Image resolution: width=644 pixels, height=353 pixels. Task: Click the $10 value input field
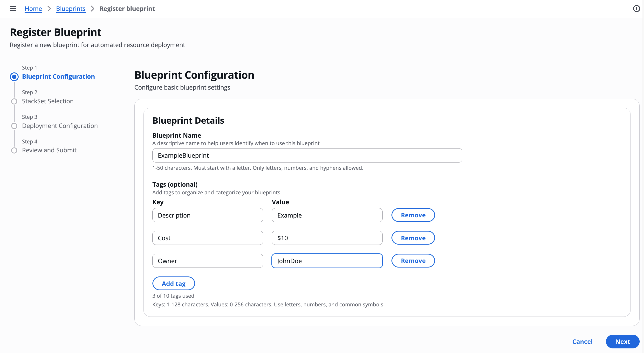[x=327, y=238]
